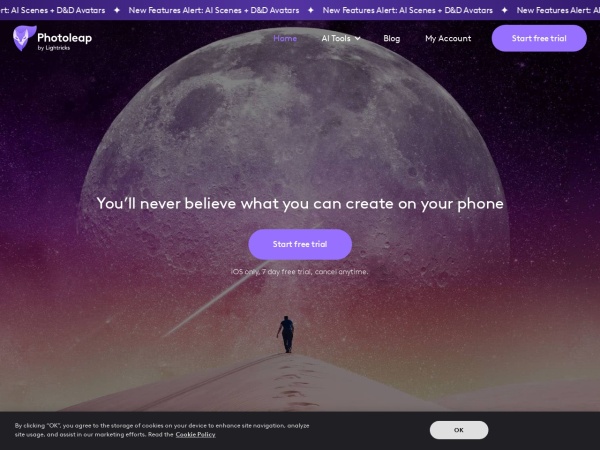Open the Home menu item
The width and height of the screenshot is (600, 450).
click(x=285, y=38)
